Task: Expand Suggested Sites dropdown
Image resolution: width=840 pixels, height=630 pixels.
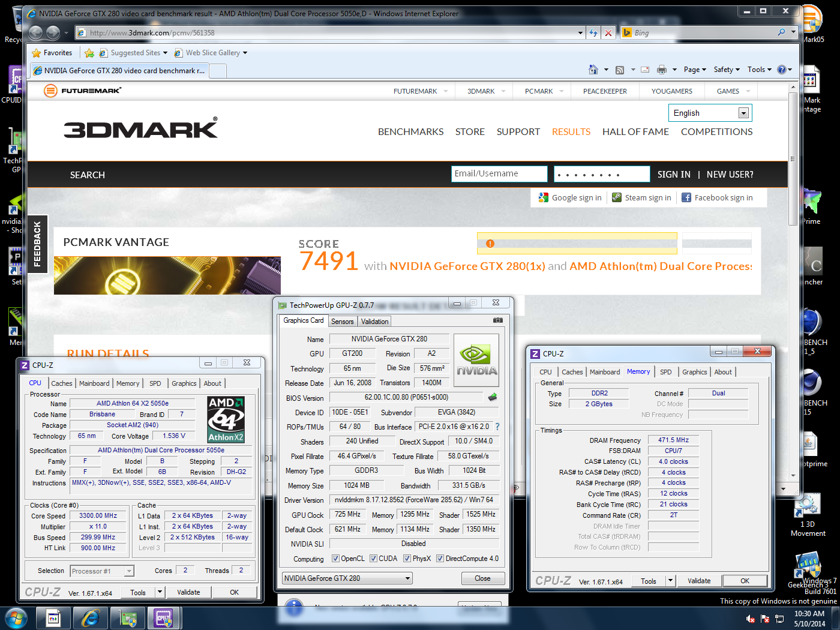Action: point(165,53)
